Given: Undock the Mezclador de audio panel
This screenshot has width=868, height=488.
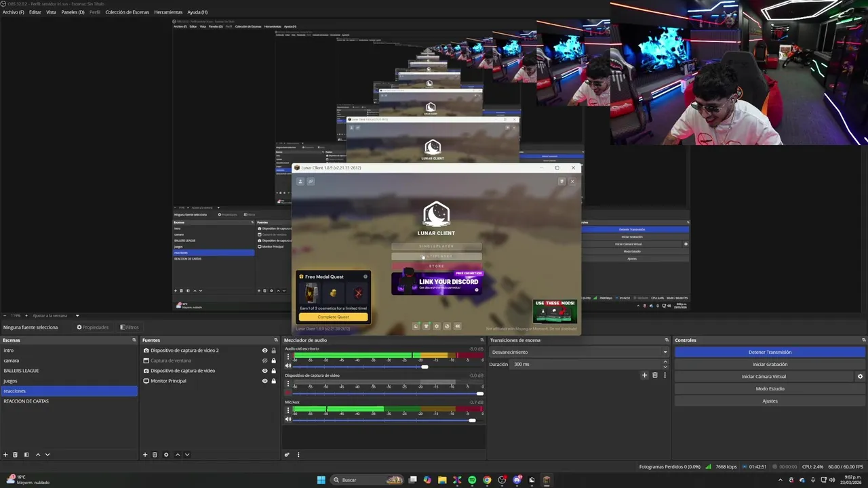Looking at the screenshot, I should click(484, 340).
